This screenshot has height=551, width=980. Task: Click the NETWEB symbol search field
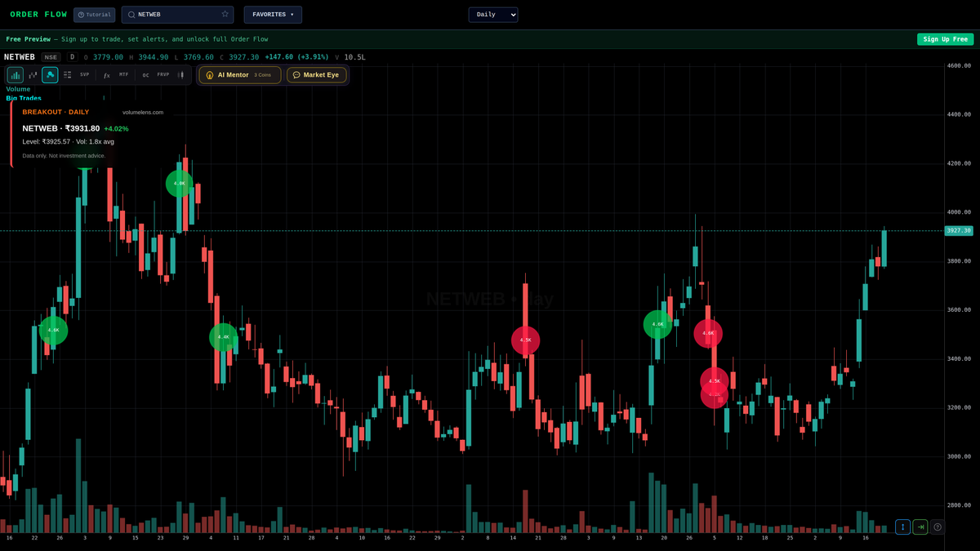tap(177, 14)
